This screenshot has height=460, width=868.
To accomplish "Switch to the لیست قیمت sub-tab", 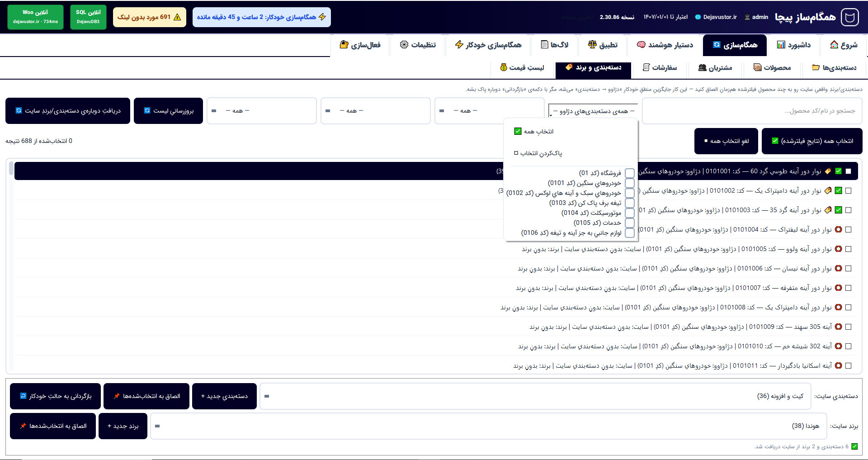I will click(x=522, y=68).
